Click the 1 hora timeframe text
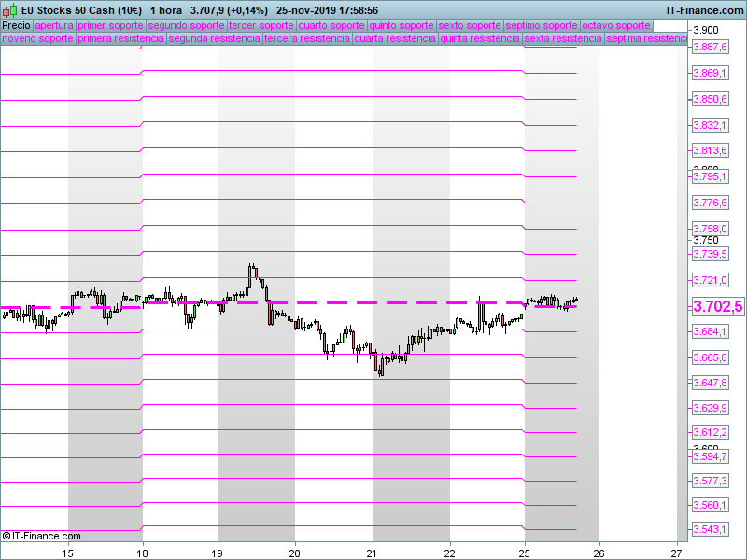This screenshot has height=560, width=747. click(166, 10)
